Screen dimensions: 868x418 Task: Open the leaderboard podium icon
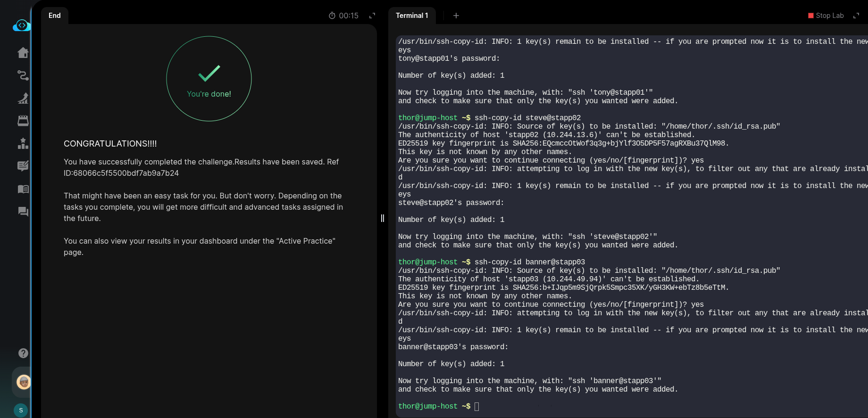coord(23,143)
